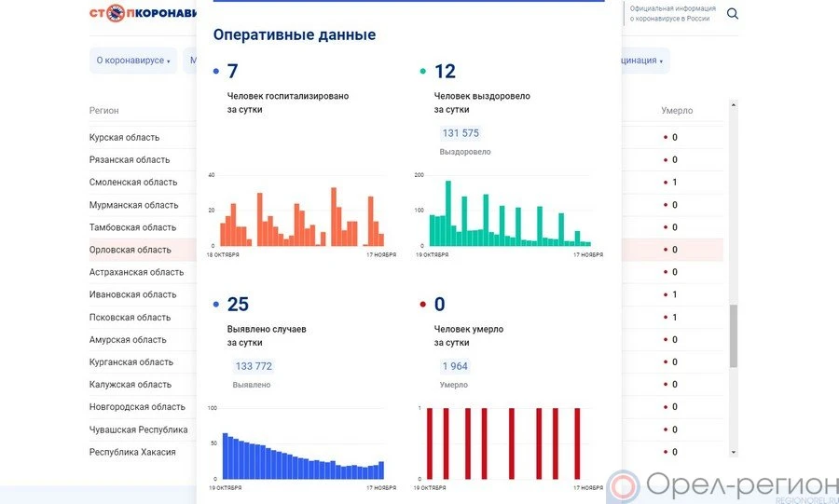Select Орловская область in region list

131,250
